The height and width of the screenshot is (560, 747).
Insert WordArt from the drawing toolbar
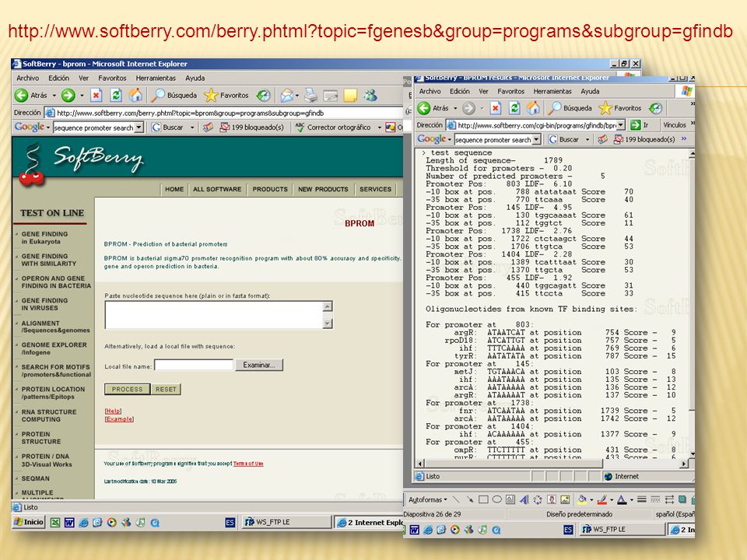click(524, 499)
